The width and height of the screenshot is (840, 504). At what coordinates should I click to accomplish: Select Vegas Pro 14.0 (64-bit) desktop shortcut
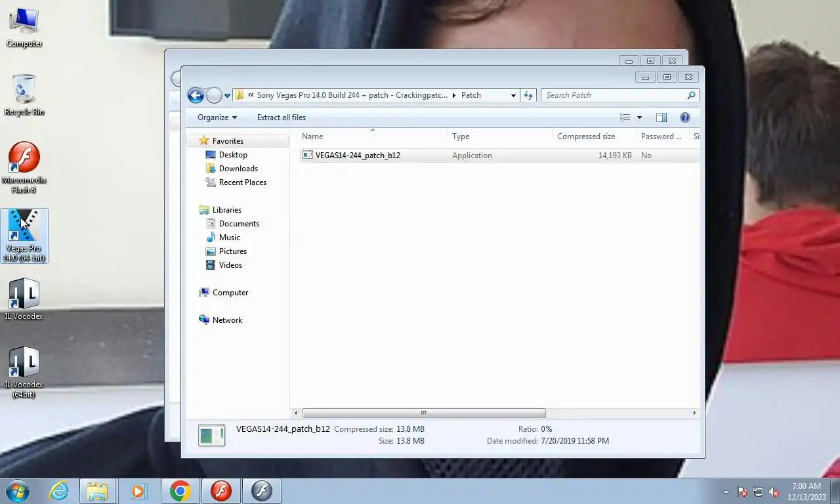tap(24, 236)
